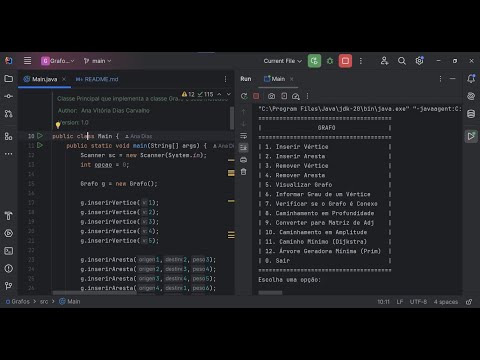Toggle soft-wrap in the Run console
Image resolution: width=480 pixels, height=360 pixels.
(244, 136)
